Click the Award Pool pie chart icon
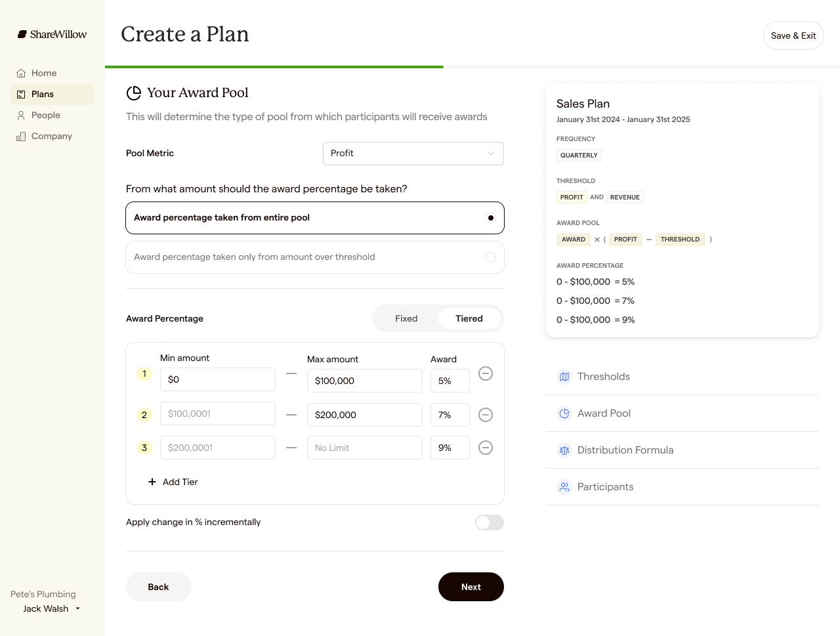The width and height of the screenshot is (840, 636). coord(564,413)
